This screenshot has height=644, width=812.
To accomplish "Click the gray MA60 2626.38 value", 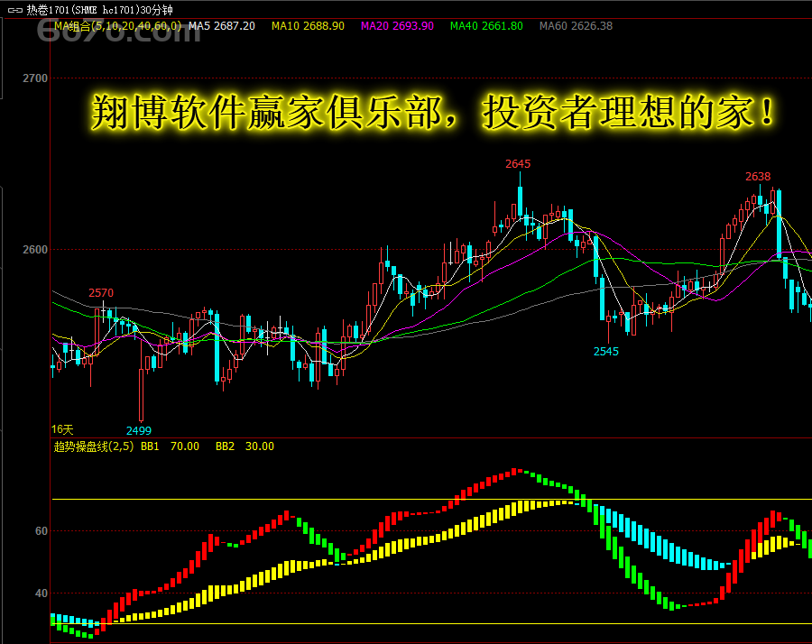I will pos(576,26).
